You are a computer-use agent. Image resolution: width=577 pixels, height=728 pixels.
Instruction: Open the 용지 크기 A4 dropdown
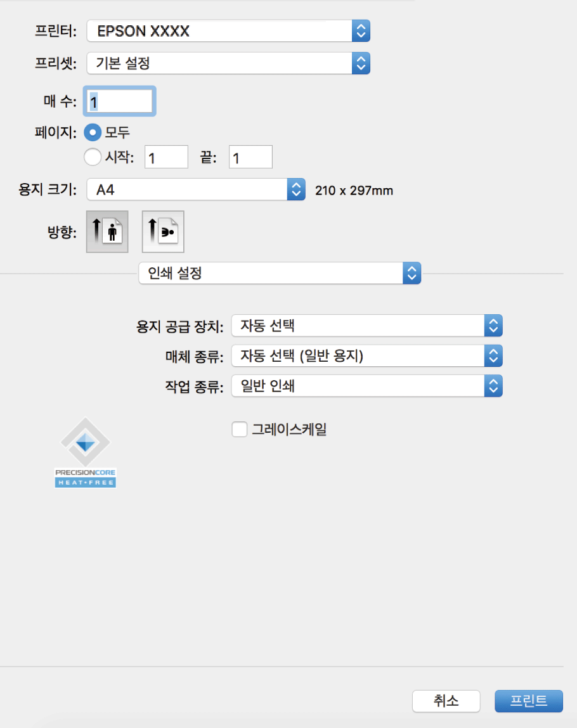(197, 189)
